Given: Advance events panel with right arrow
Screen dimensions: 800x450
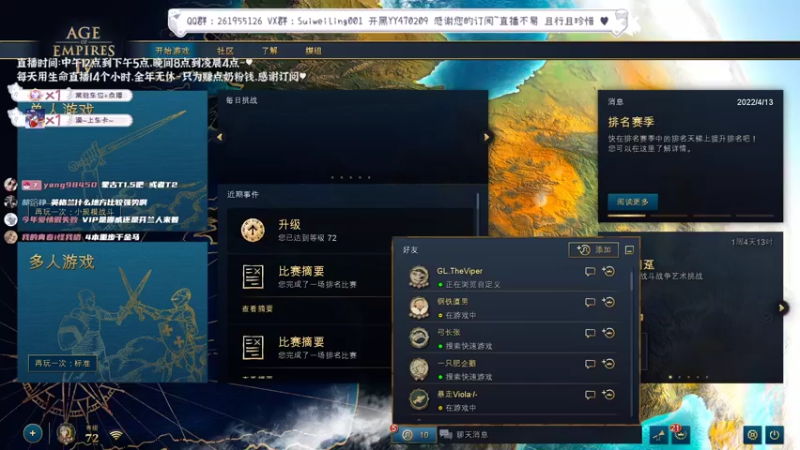Looking at the screenshot, I should tap(782, 308).
